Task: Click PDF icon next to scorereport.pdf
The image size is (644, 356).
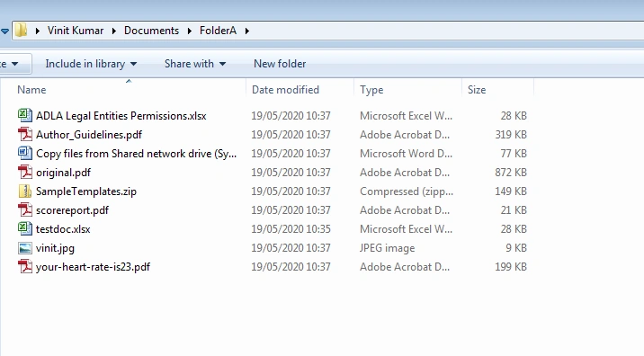Action: (x=25, y=209)
